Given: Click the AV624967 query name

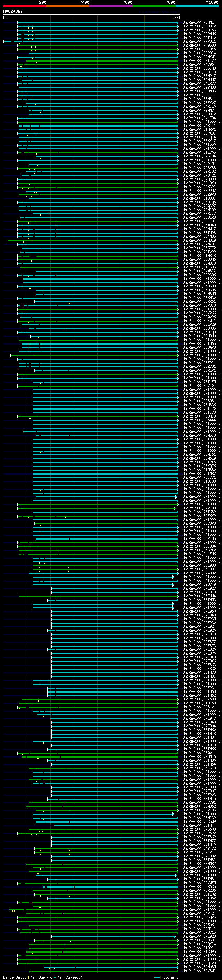Looking at the screenshot, I should [x=13, y=11].
